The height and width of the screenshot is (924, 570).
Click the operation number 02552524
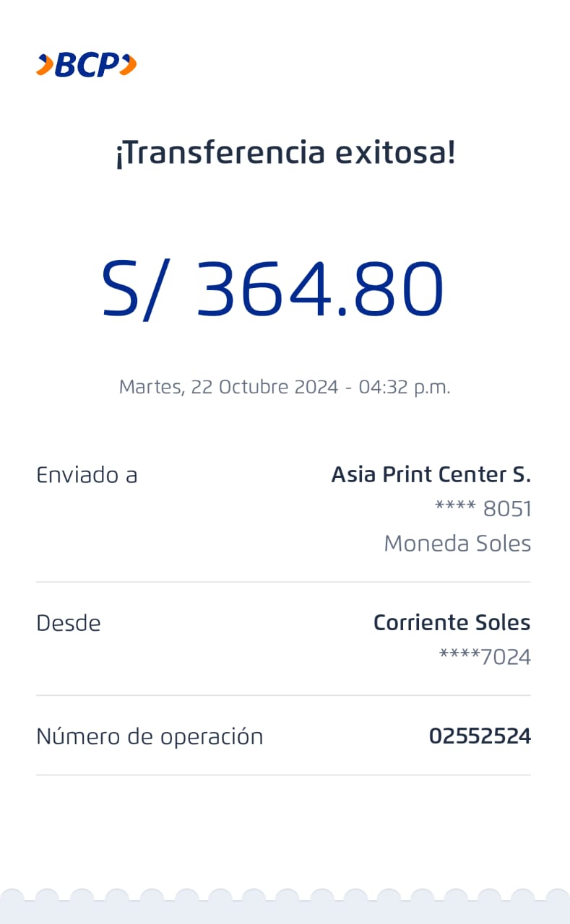pos(480,736)
